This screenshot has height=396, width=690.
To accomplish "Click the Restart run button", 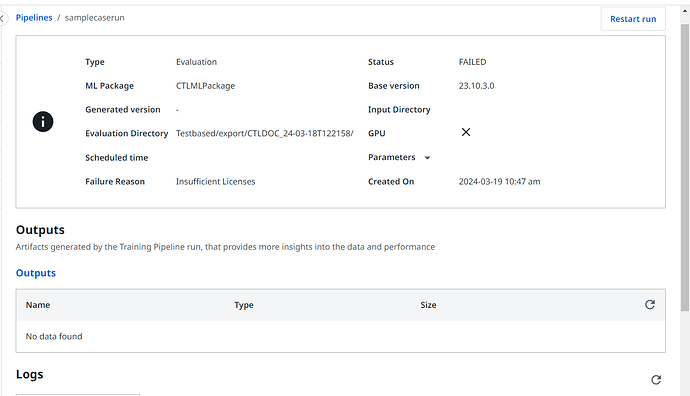I will (x=633, y=19).
